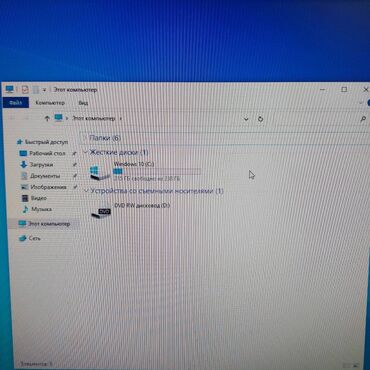Click the Этот компьютер breadcrumb in address bar
The width and height of the screenshot is (370, 370).
pyautogui.click(x=94, y=118)
